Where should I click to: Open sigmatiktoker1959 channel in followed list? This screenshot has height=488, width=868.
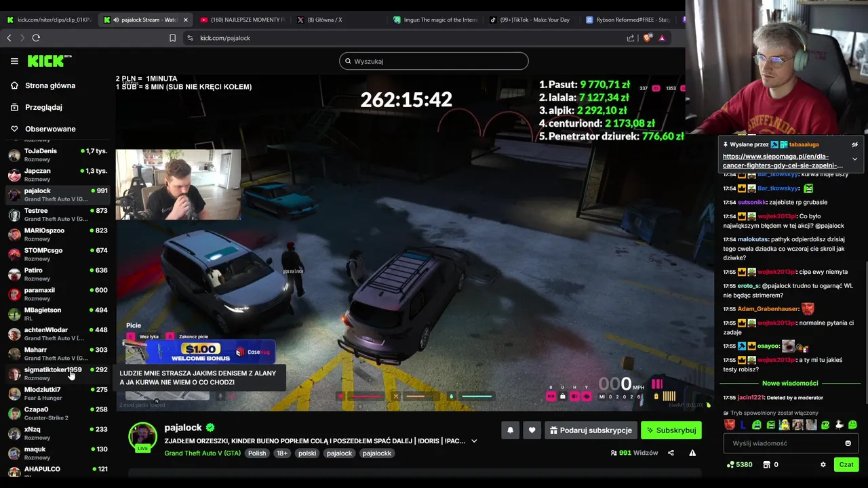click(58, 373)
